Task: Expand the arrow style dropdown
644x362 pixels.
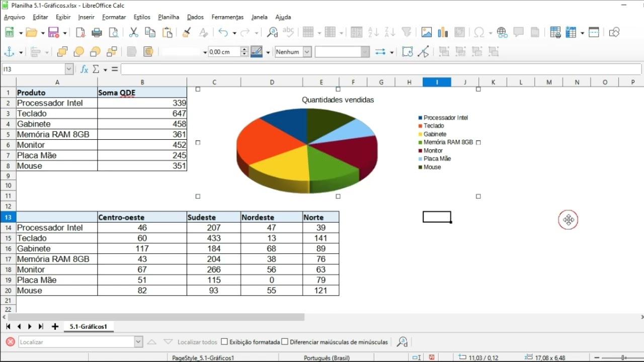Action: [391, 52]
